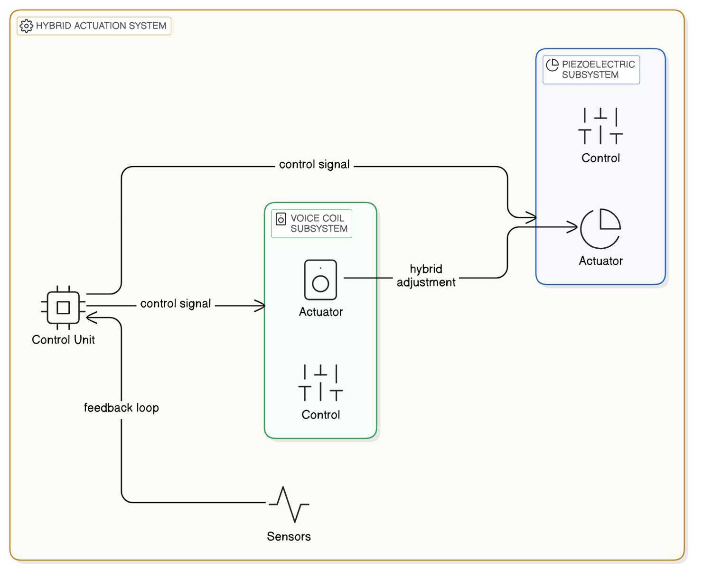This screenshot has height=588, width=712.
Task: Click the Voice Coil Actuator speaker icon
Action: tap(320, 280)
